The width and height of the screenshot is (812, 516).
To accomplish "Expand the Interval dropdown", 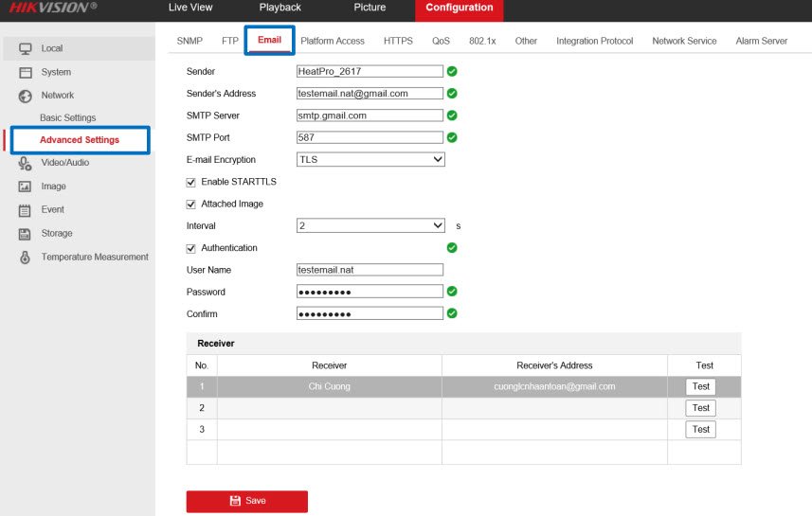I will [370, 226].
